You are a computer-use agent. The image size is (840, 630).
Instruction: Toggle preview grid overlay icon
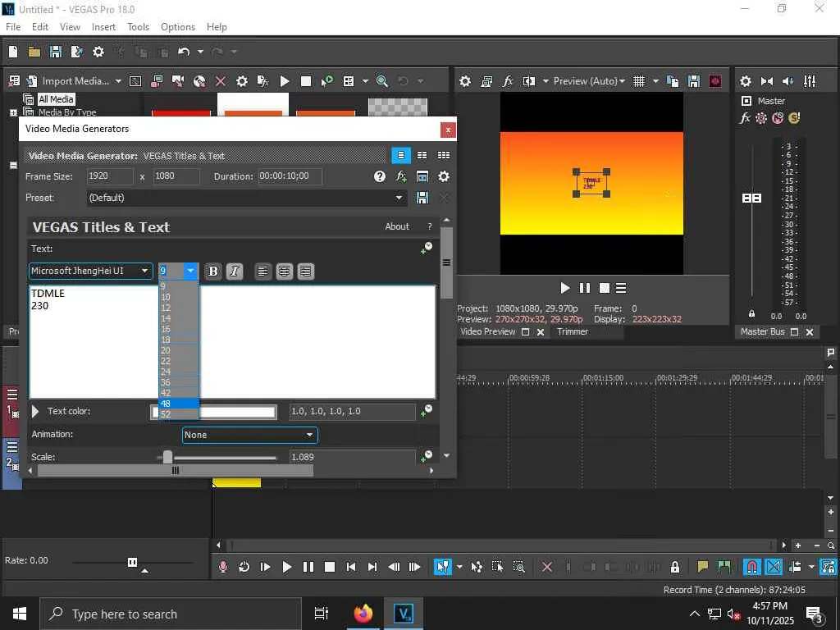click(x=638, y=81)
